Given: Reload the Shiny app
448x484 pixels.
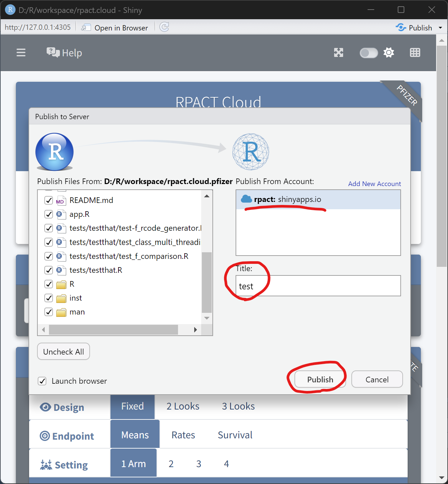Looking at the screenshot, I should pyautogui.click(x=164, y=27).
